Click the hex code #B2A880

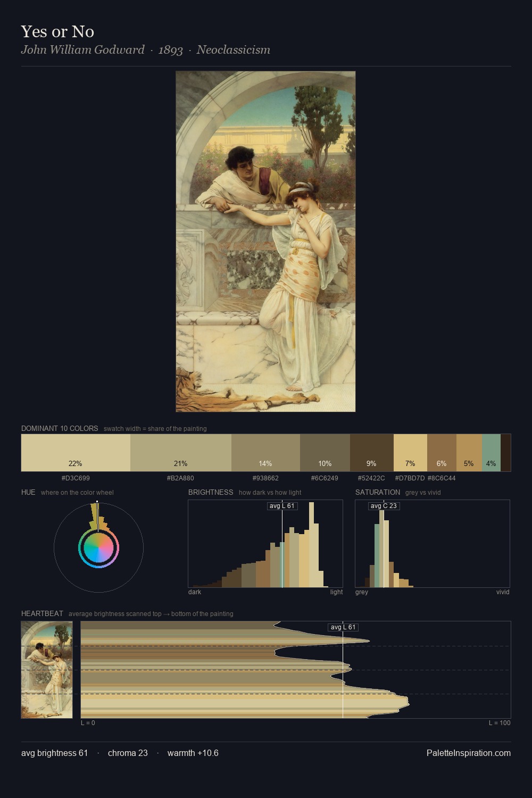pos(180,478)
